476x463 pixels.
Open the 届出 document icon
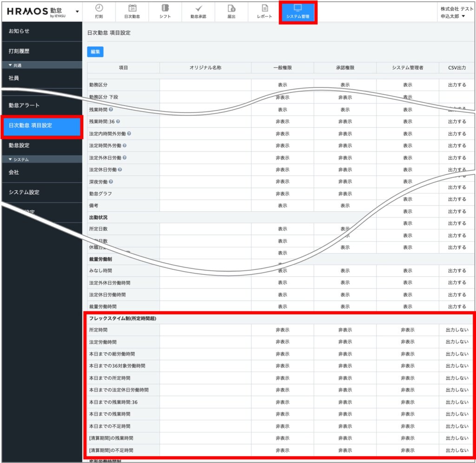[231, 8]
